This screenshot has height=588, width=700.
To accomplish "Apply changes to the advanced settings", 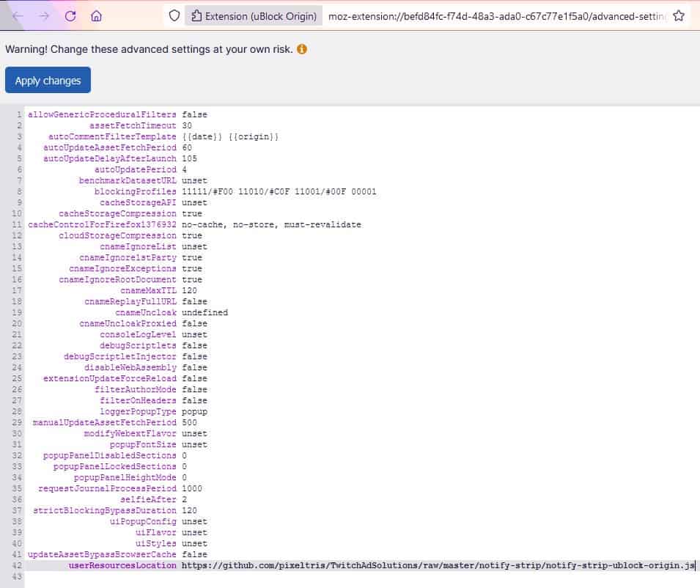I will (x=48, y=80).
